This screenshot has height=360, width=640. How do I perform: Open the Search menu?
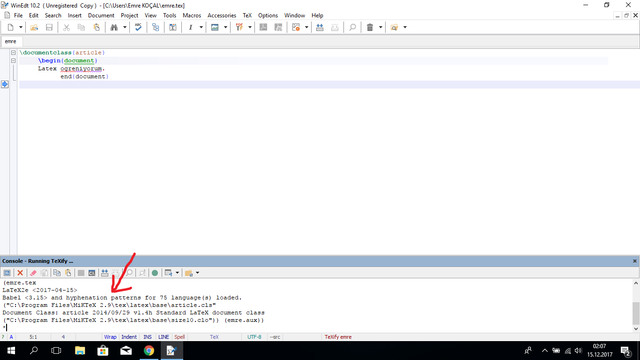tap(53, 16)
